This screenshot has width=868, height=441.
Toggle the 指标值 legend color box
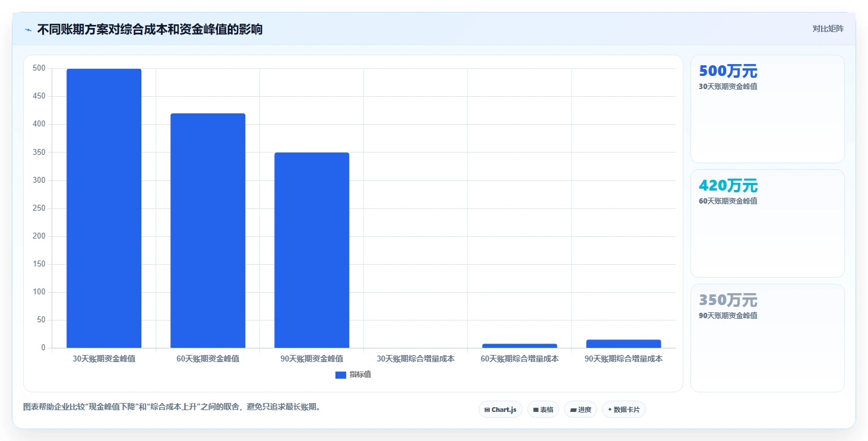pos(341,375)
